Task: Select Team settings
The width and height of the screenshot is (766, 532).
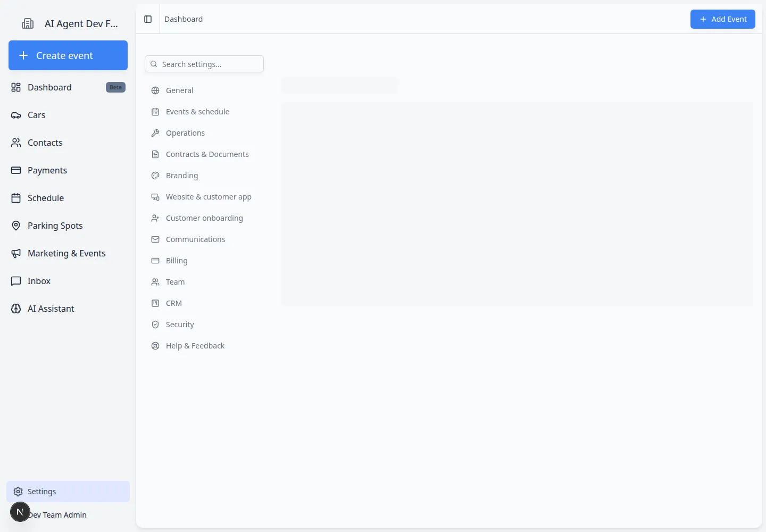Action: (204, 282)
